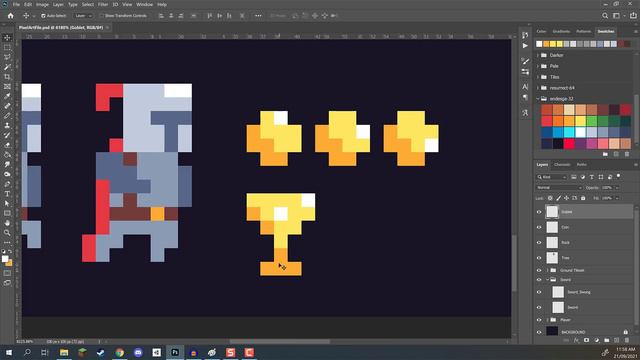This screenshot has height=360, width=640.
Task: Open the History panel icon in side strip
Action: click(x=525, y=36)
